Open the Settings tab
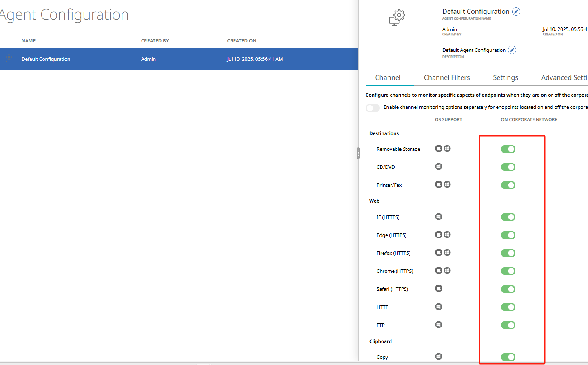This screenshot has width=588, height=365. 506,77
